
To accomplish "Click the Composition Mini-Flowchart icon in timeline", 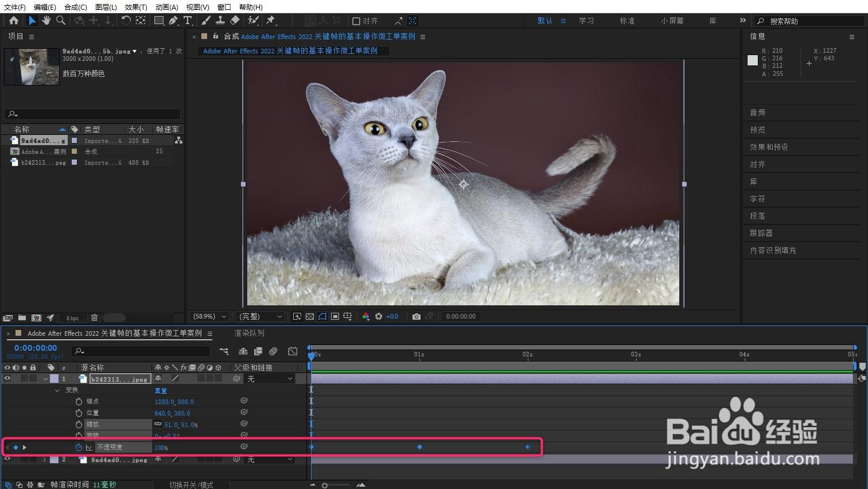I will 224,351.
